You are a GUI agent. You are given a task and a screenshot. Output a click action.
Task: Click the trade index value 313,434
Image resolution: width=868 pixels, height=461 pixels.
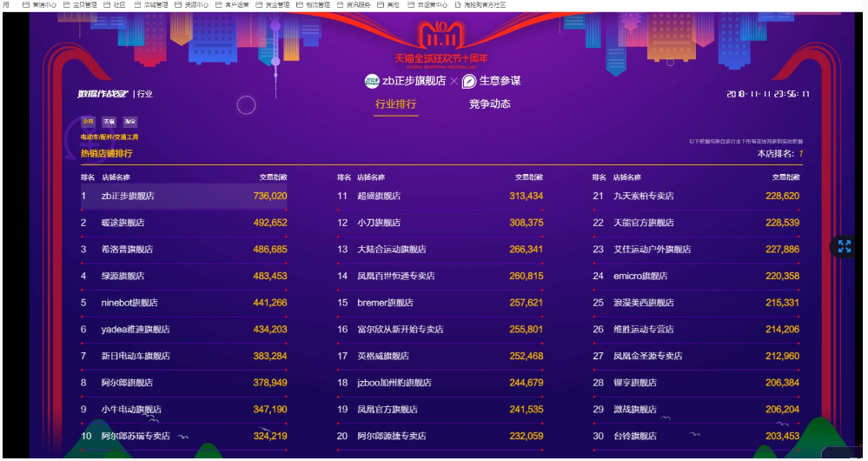pyautogui.click(x=527, y=197)
